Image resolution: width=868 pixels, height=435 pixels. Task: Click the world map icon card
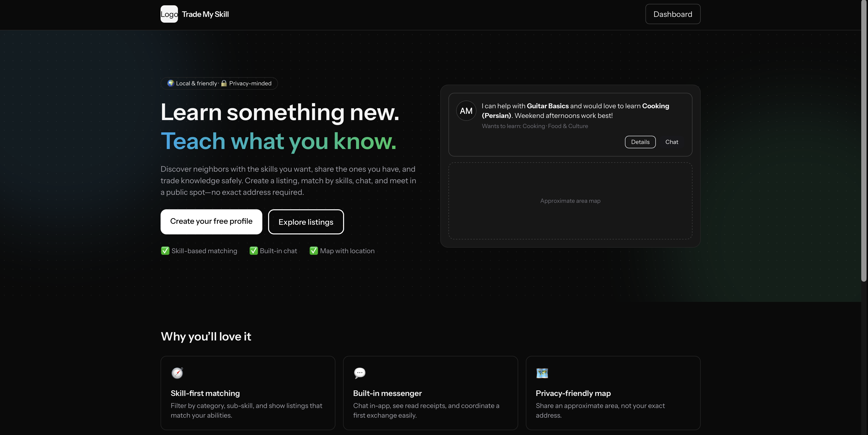[x=542, y=373]
